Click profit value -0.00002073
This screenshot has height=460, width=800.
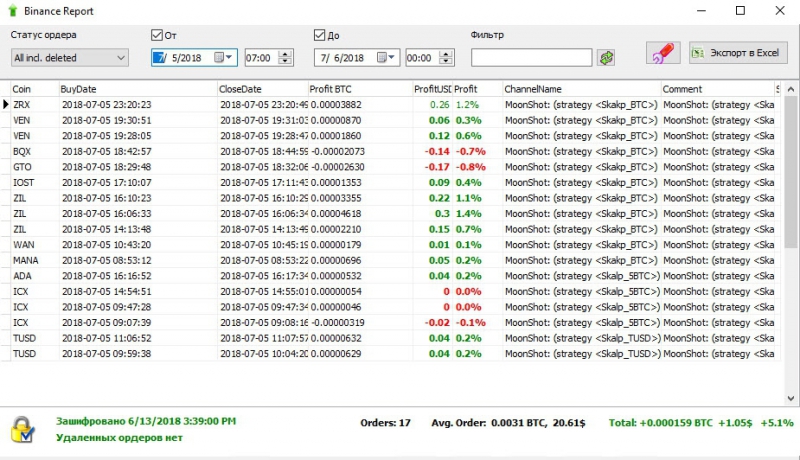tap(337, 151)
